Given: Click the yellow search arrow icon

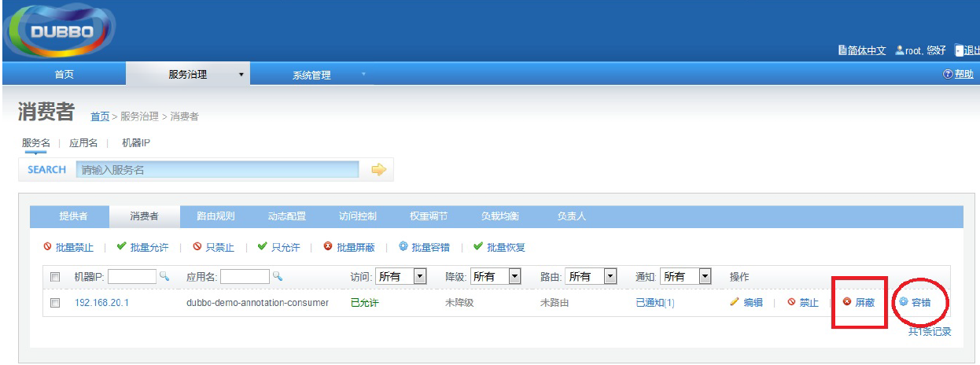Looking at the screenshot, I should pos(379,169).
